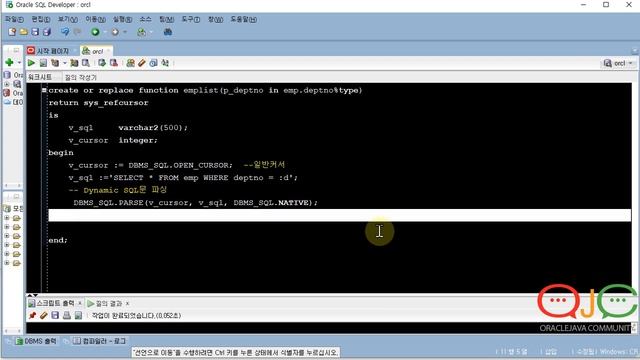Click the Save All icon in main toolbar
Image resolution: width=640 pixels, height=360 pixels.
click(x=47, y=32)
